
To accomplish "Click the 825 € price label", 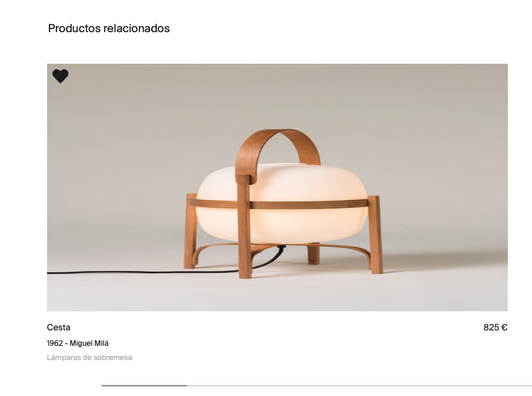I will (x=495, y=327).
